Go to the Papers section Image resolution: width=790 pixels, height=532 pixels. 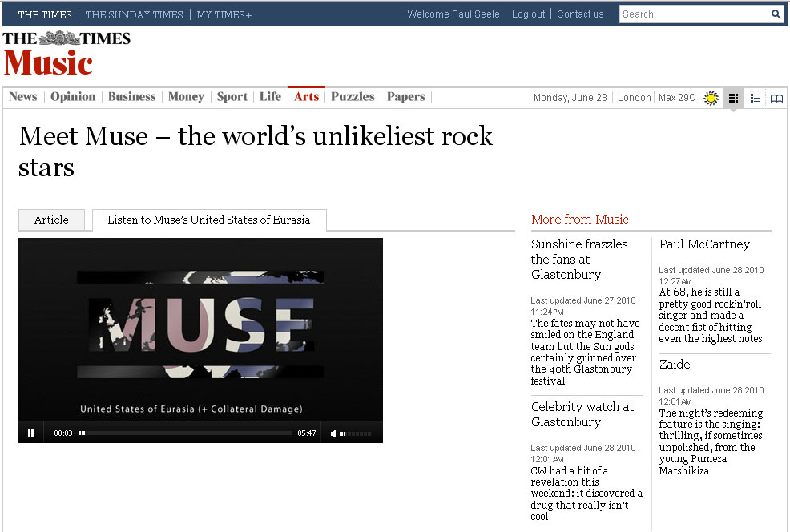point(406,97)
